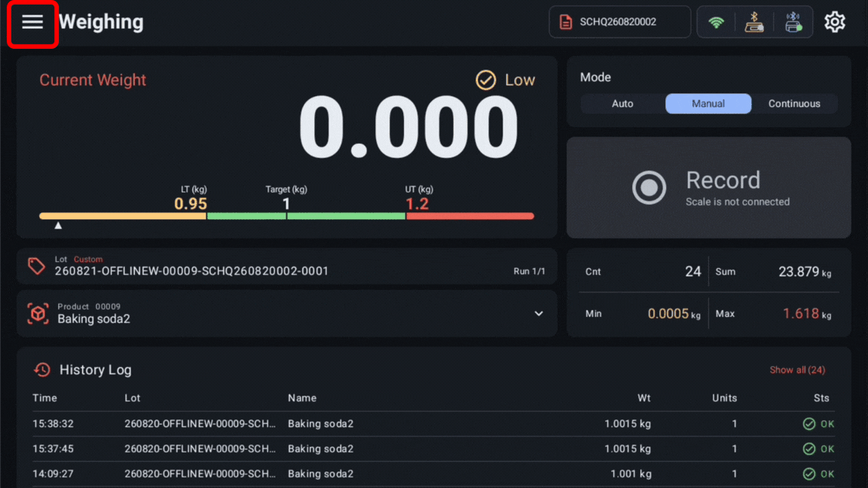Click the 1.001 kg weight cell
The width and height of the screenshot is (868, 488).
point(631,474)
